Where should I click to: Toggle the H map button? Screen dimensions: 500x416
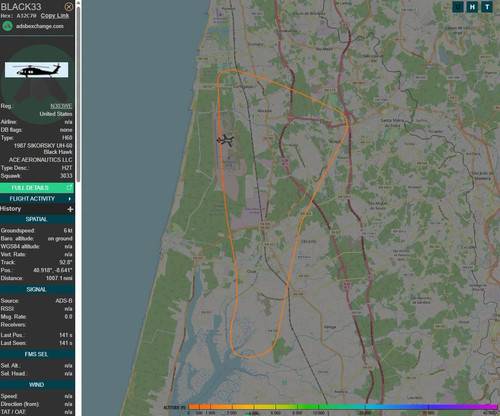(472, 7)
